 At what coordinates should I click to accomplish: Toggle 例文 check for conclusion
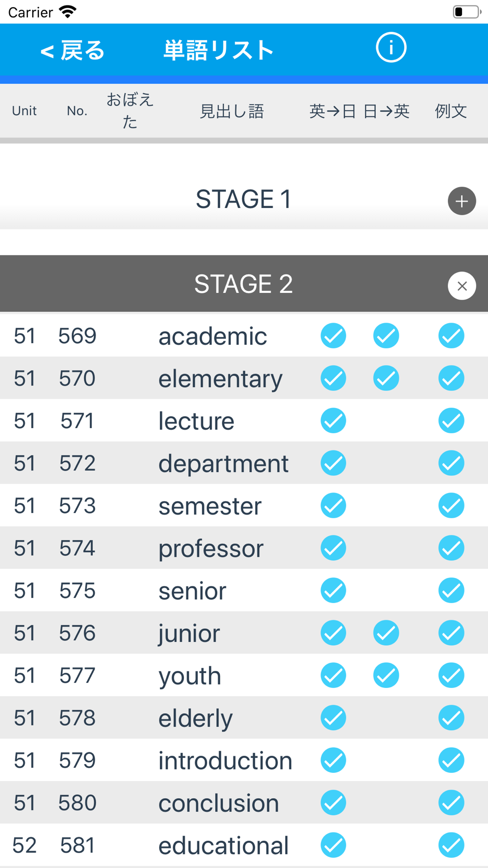point(451,803)
